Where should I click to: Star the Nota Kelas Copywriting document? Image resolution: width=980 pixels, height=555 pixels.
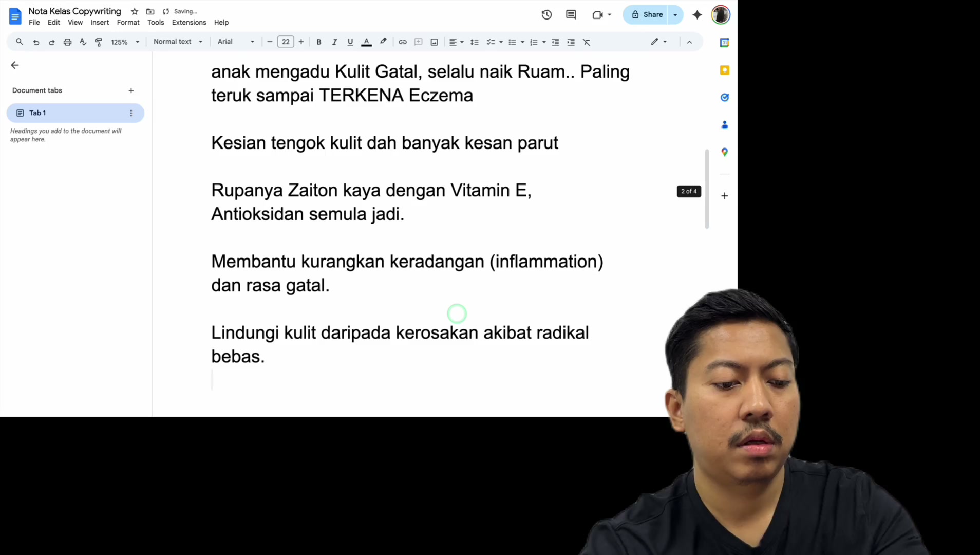(135, 11)
